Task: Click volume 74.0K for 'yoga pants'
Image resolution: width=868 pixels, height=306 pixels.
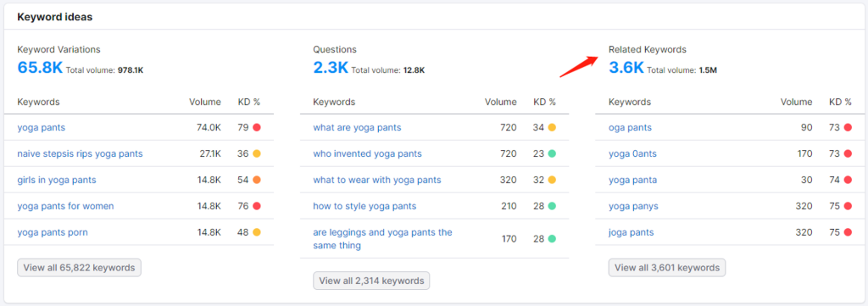Action: [209, 127]
